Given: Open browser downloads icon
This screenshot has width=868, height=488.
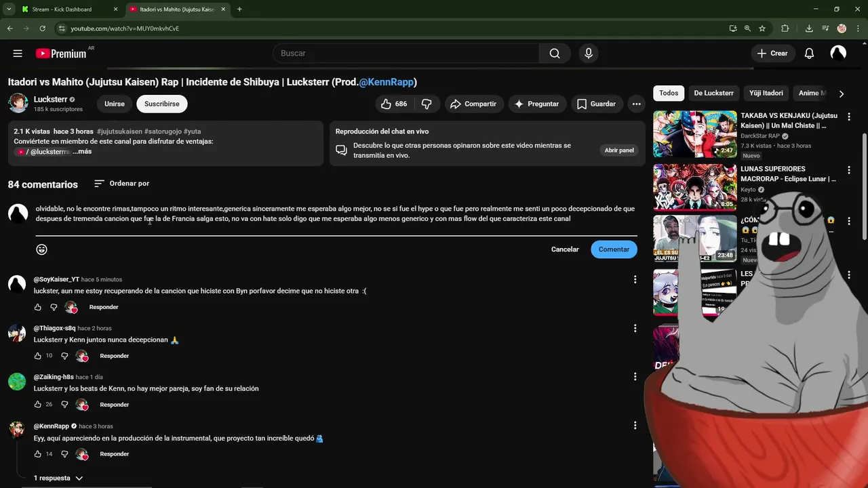Looking at the screenshot, I should [x=809, y=28].
